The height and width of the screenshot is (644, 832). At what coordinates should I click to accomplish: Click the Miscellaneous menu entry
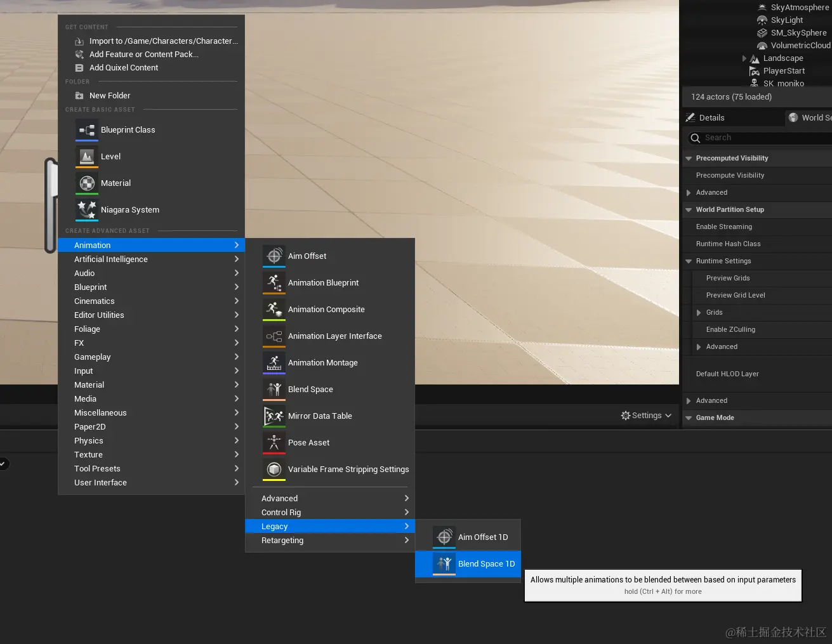click(151, 412)
